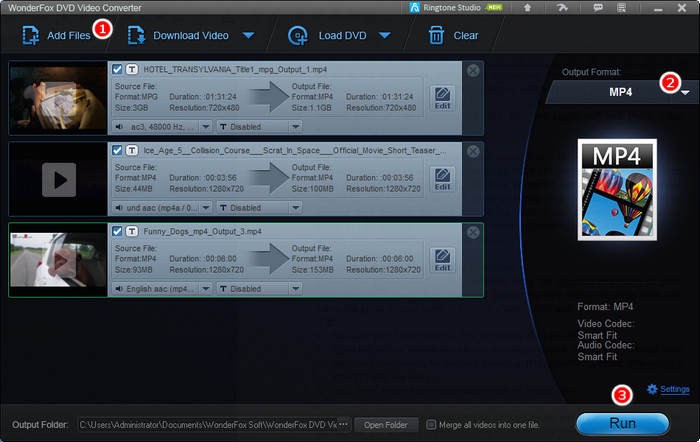Viewport: 700px width, 442px height.
Task: Click the speaker icon in English aac dropdown
Action: pyautogui.click(x=119, y=288)
